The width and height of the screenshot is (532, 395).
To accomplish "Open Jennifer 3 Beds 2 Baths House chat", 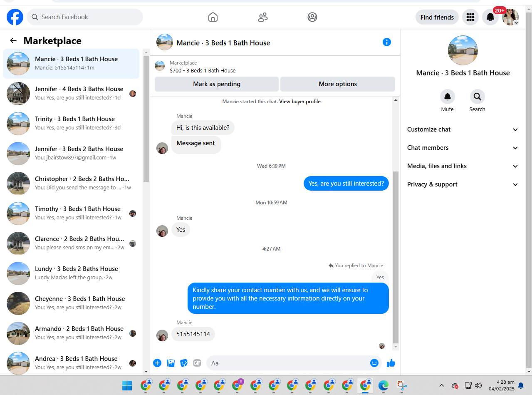I will 72,154.
